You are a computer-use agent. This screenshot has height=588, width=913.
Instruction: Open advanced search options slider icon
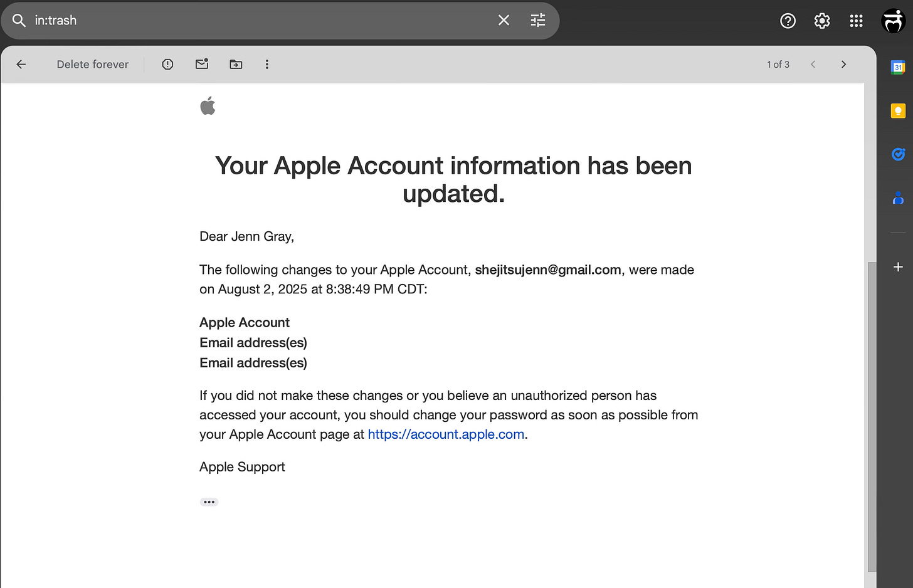[x=538, y=21]
